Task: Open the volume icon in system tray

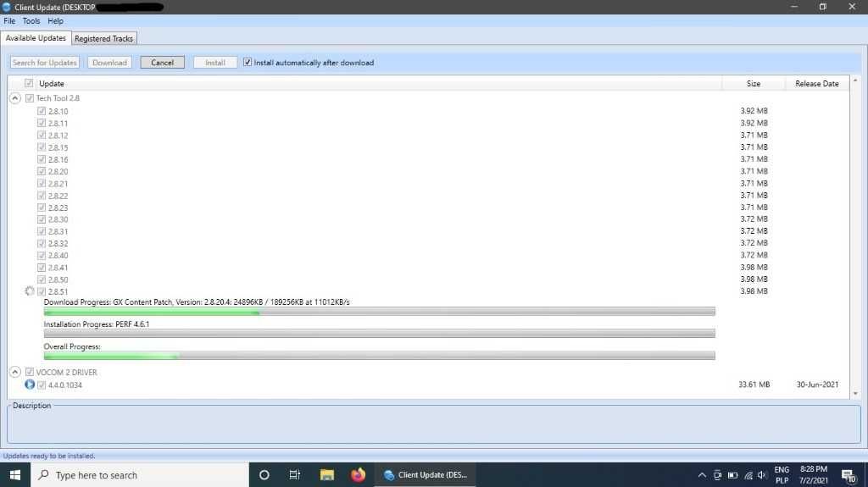Action: coord(762,475)
